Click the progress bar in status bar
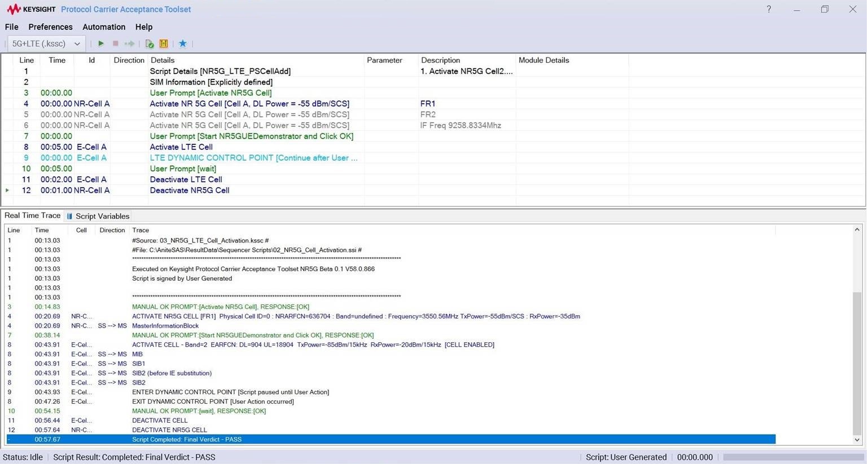Viewport: 868px width, 464px height. coord(792,457)
